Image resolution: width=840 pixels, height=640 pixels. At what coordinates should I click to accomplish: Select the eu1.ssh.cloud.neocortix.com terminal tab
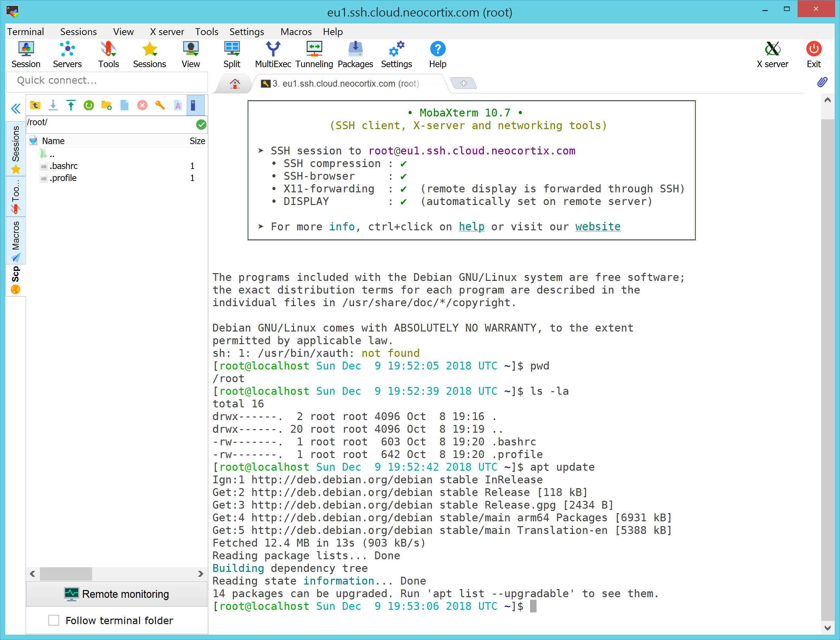pyautogui.click(x=346, y=83)
